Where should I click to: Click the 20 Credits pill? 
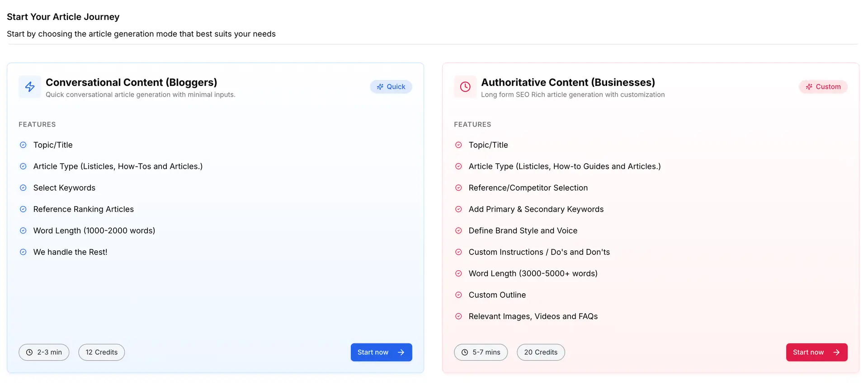[x=541, y=352]
